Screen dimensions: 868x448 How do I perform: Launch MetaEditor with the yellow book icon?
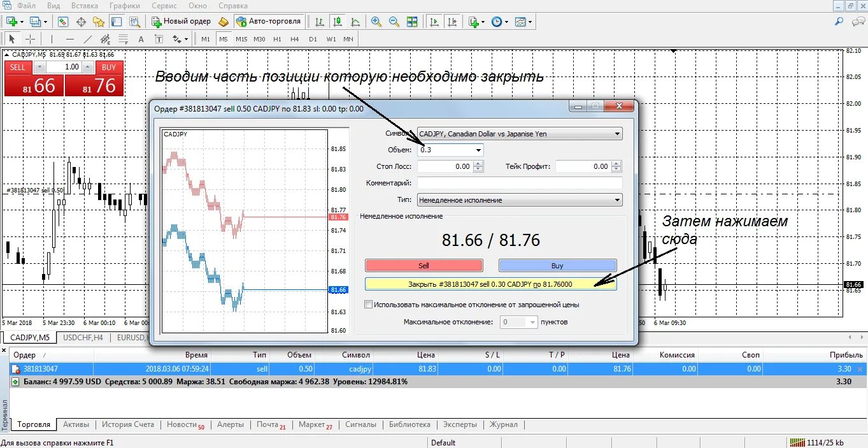[224, 22]
